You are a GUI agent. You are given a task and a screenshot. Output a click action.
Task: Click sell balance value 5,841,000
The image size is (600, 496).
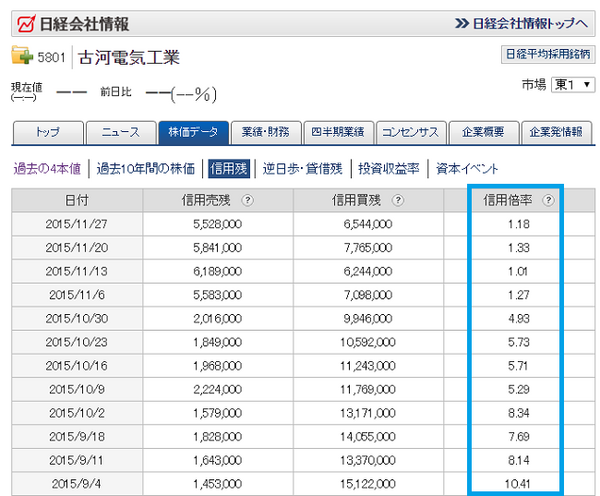(x=217, y=248)
